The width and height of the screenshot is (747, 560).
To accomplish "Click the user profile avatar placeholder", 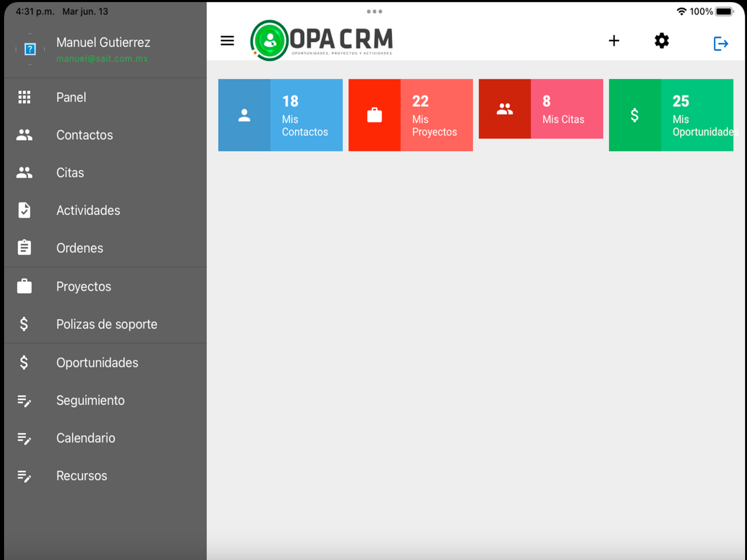I will point(30,49).
